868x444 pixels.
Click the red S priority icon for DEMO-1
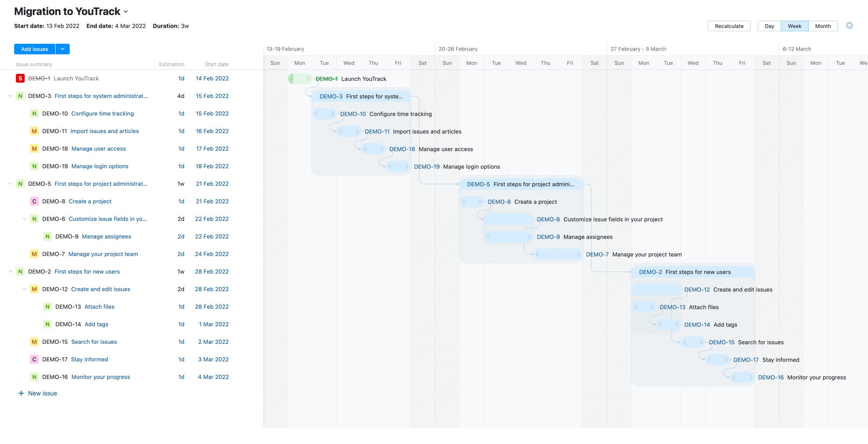point(20,79)
